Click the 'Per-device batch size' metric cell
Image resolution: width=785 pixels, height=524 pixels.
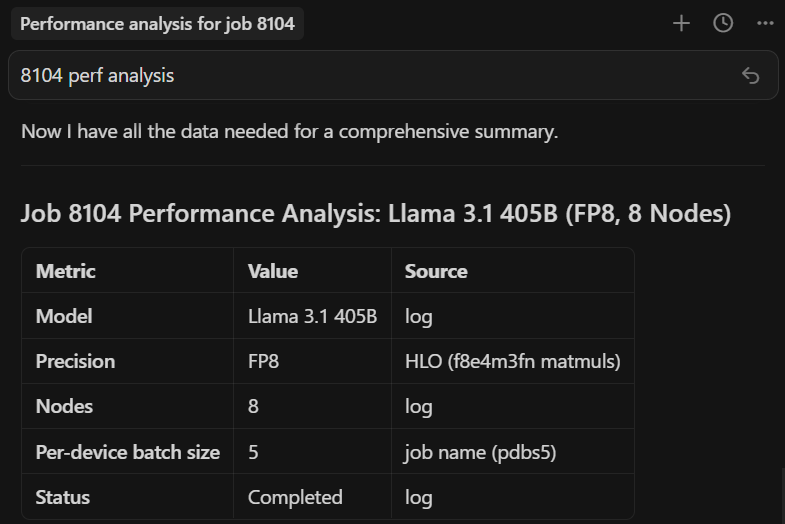tap(128, 452)
